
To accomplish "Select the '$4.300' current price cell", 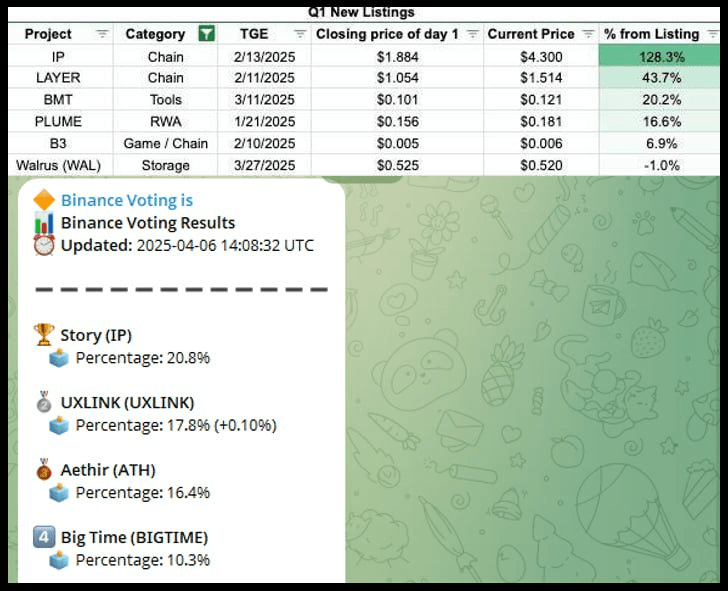I will pyautogui.click(x=541, y=57).
